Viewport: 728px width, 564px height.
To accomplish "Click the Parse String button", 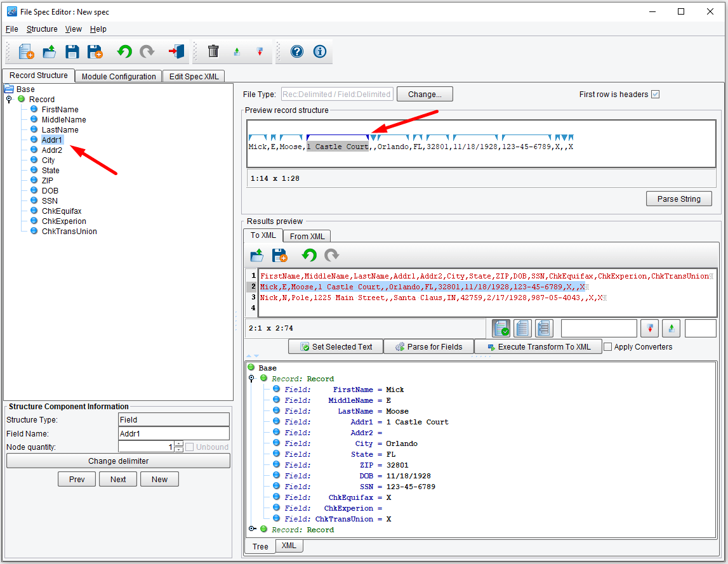I will click(x=678, y=199).
